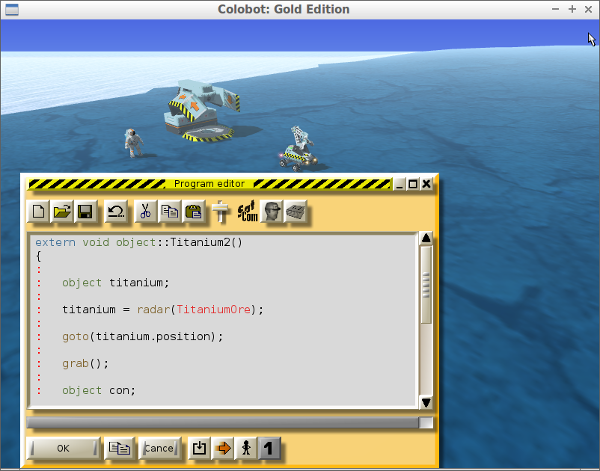
Task: Click the single step '1' button
Action: (269, 448)
